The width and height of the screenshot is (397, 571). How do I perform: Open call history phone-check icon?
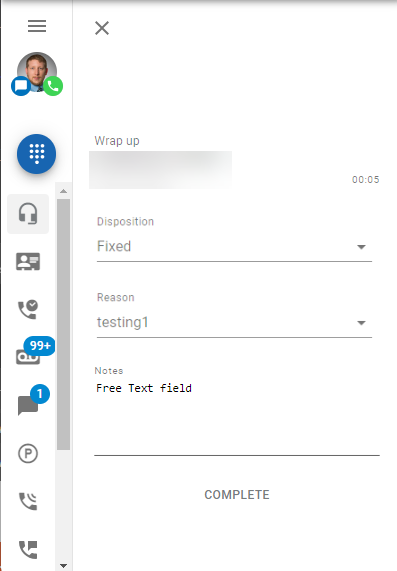coord(28,310)
